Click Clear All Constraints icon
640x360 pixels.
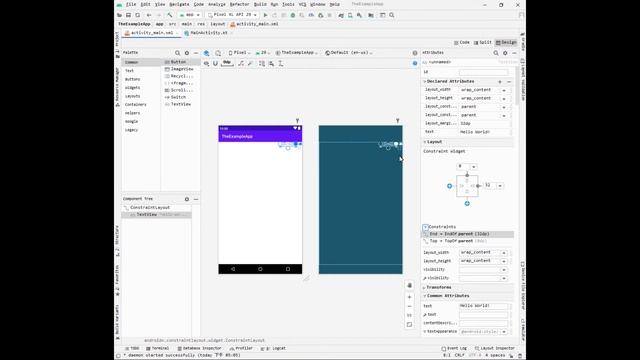click(x=241, y=63)
